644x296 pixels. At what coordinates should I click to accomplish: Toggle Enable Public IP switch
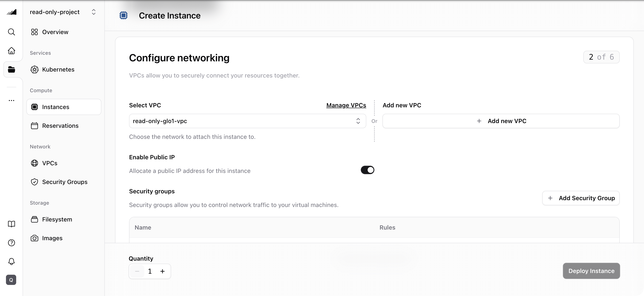367,170
